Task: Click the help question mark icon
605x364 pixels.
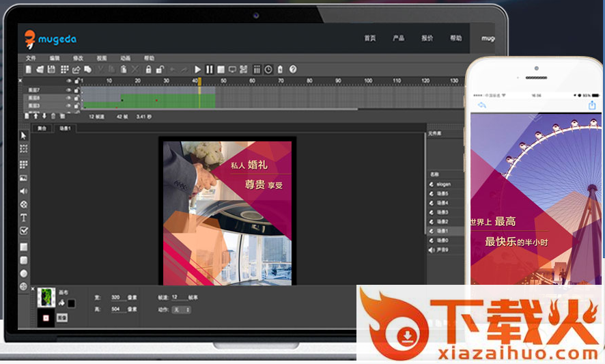Action: [x=293, y=70]
